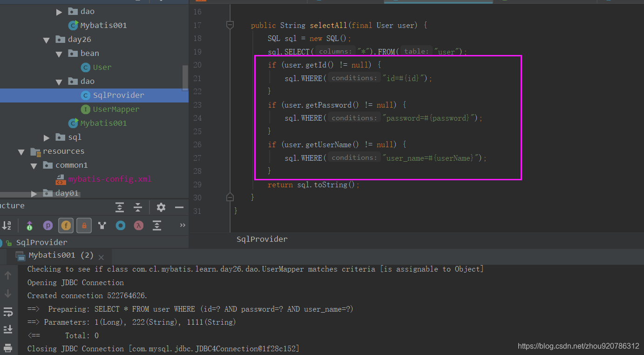
Task: Toggle soft-wrap in console sidebar
Action: coord(8,312)
